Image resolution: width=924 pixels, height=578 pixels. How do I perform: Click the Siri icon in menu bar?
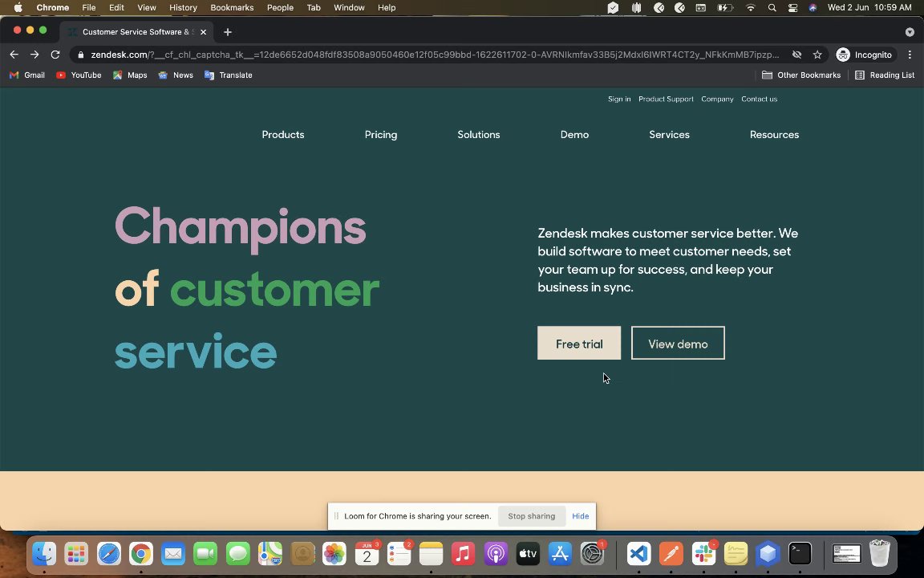click(x=813, y=8)
